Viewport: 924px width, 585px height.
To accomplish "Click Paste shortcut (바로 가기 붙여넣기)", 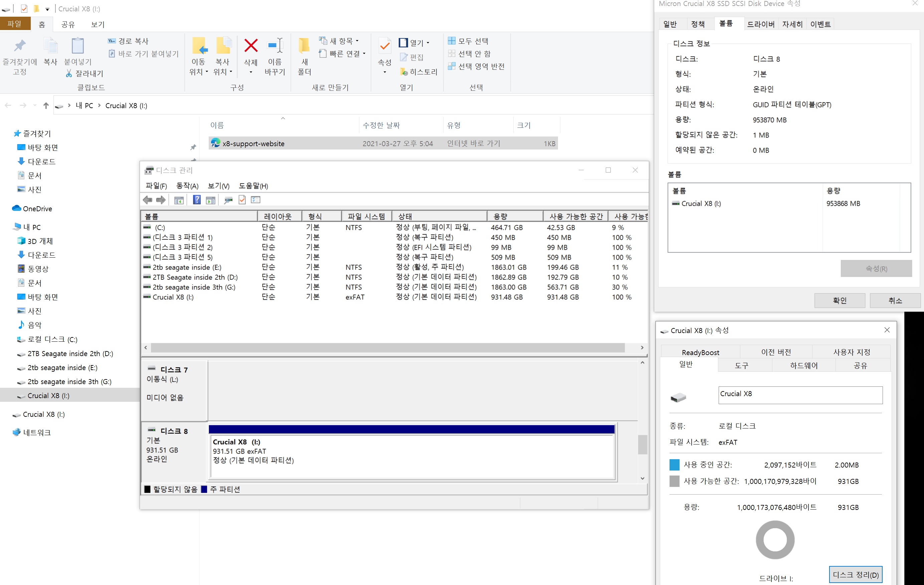I will (x=144, y=54).
